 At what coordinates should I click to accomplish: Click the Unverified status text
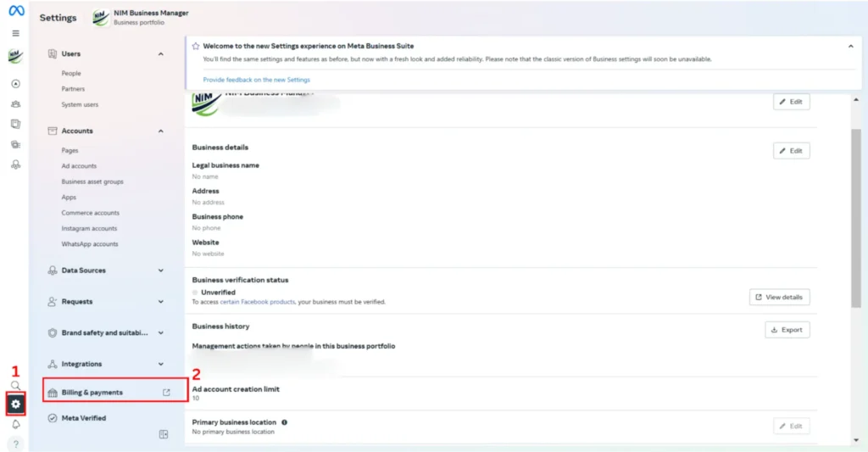(218, 293)
